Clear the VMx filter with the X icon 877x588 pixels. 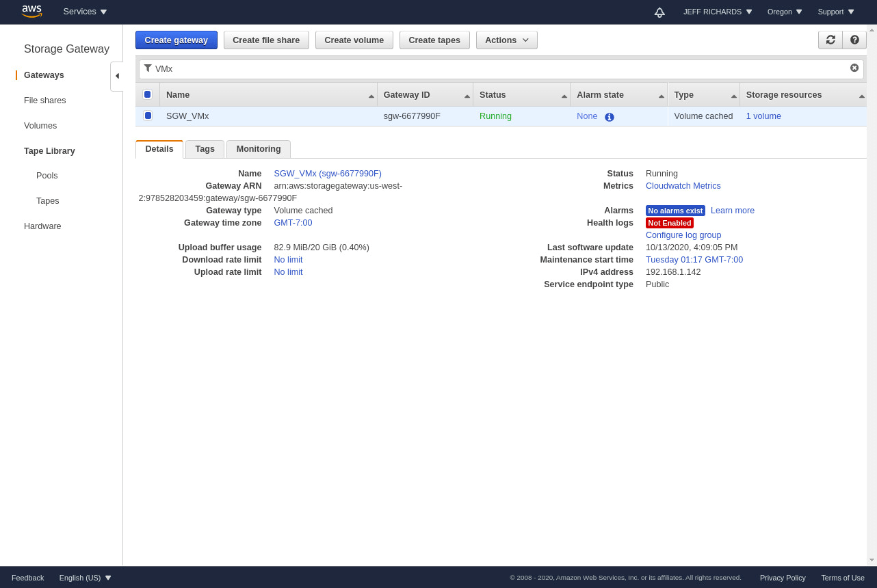tap(854, 68)
